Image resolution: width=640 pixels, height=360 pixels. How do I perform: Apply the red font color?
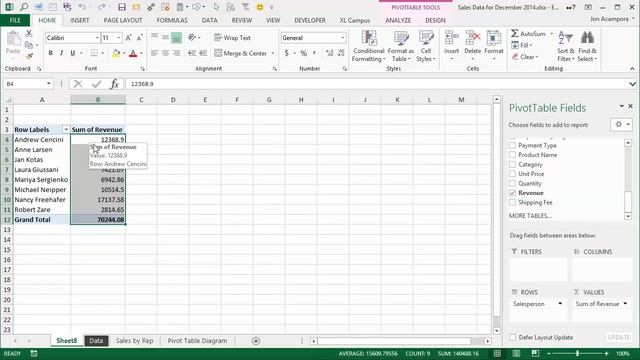pyautogui.click(x=133, y=53)
